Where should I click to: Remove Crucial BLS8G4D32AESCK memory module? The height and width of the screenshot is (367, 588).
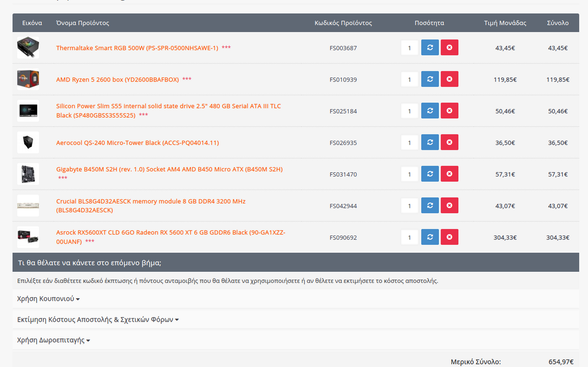(449, 205)
